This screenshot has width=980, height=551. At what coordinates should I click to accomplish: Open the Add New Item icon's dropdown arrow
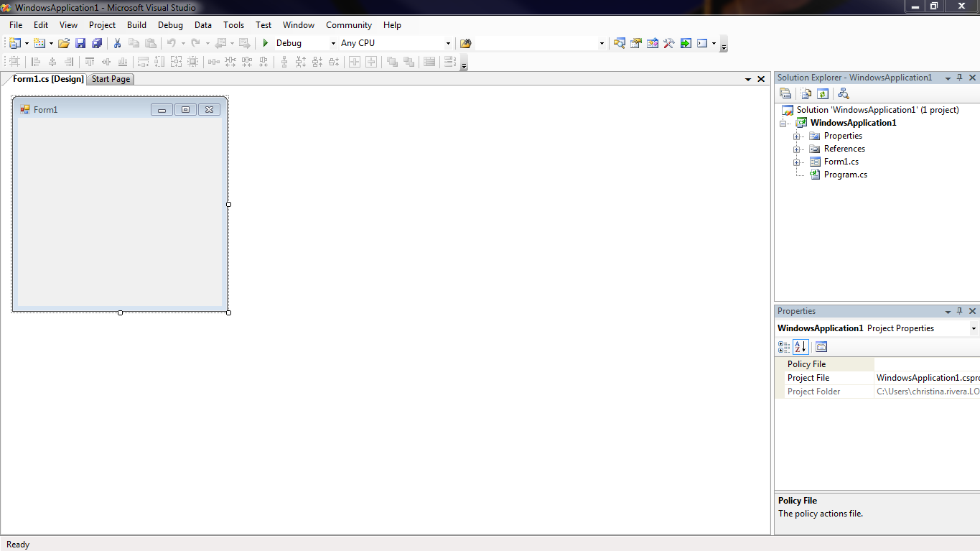[x=51, y=43]
